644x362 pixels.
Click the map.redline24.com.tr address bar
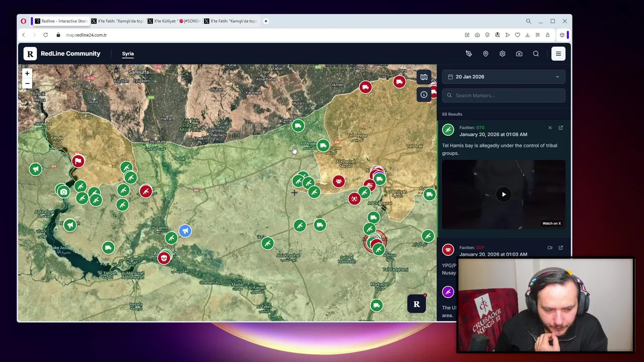pos(87,35)
